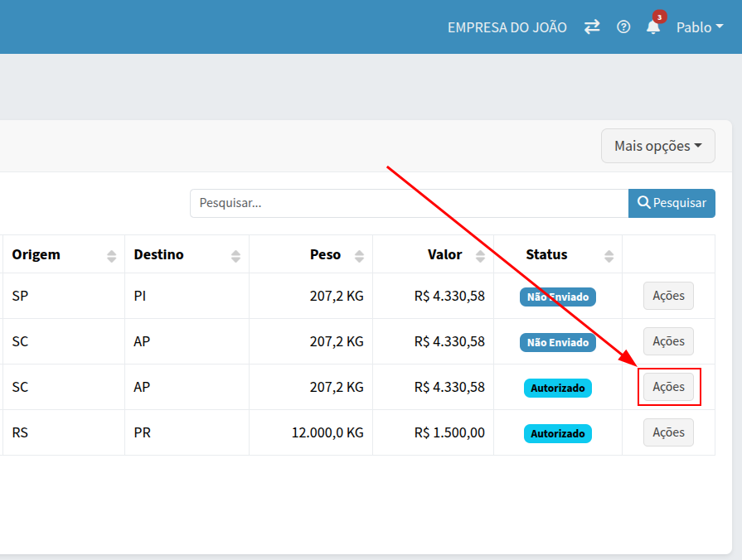The height and width of the screenshot is (560, 742).
Task: Sort table by Valor sort icon
Action: tap(480, 256)
